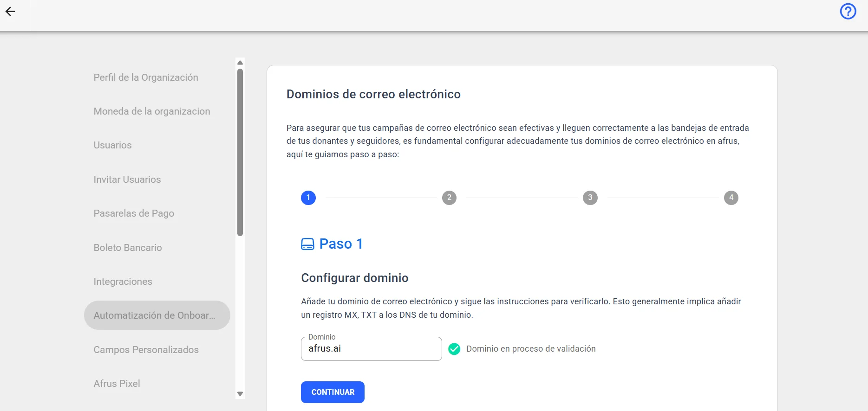
Task: Go back using the arrow icon
Action: 10,12
